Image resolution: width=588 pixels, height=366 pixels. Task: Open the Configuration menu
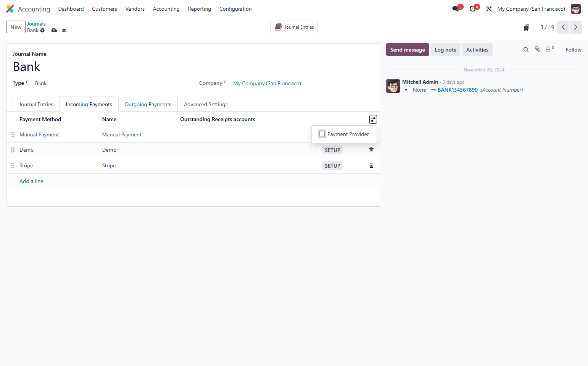point(235,9)
